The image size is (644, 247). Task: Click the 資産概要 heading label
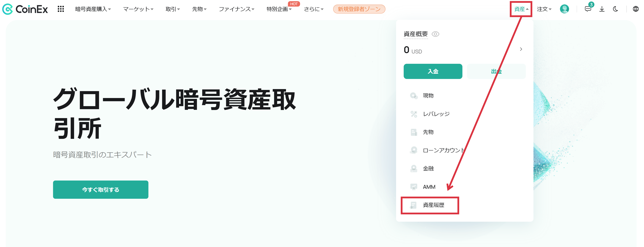416,34
